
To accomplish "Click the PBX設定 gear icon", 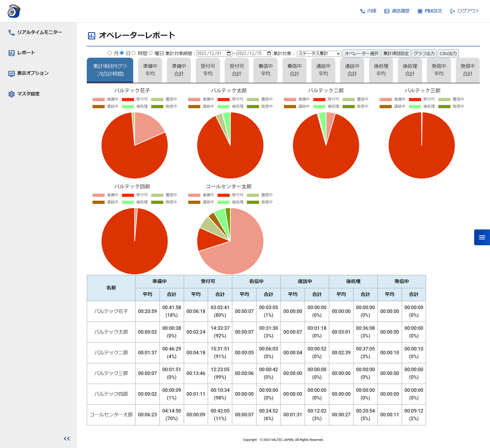I will coord(420,11).
